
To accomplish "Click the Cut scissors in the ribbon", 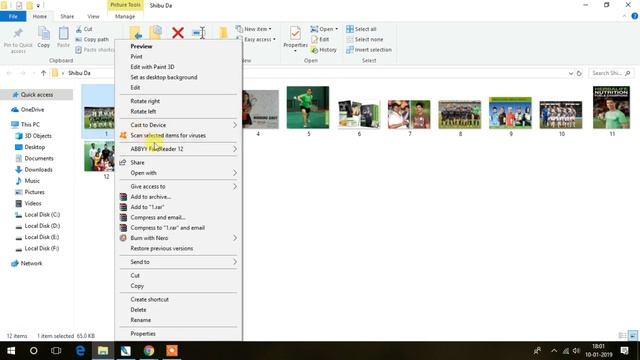I will click(x=79, y=29).
